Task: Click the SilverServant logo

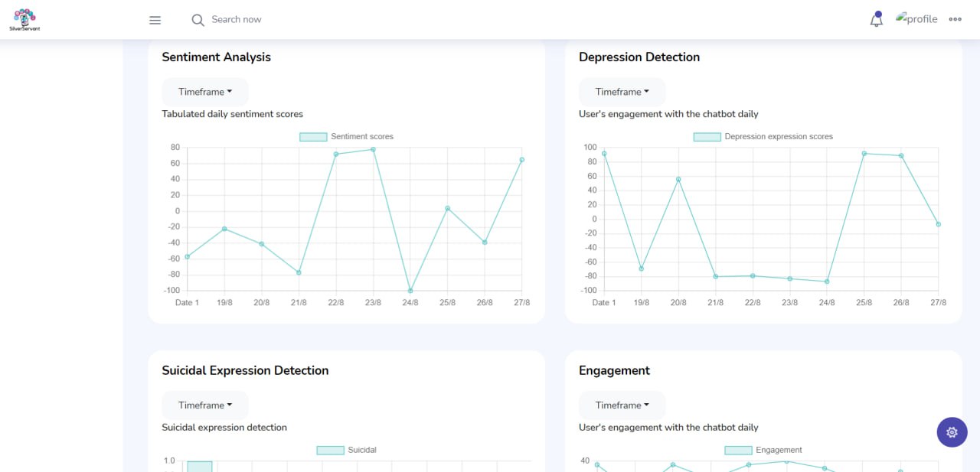Action: pos(25,19)
